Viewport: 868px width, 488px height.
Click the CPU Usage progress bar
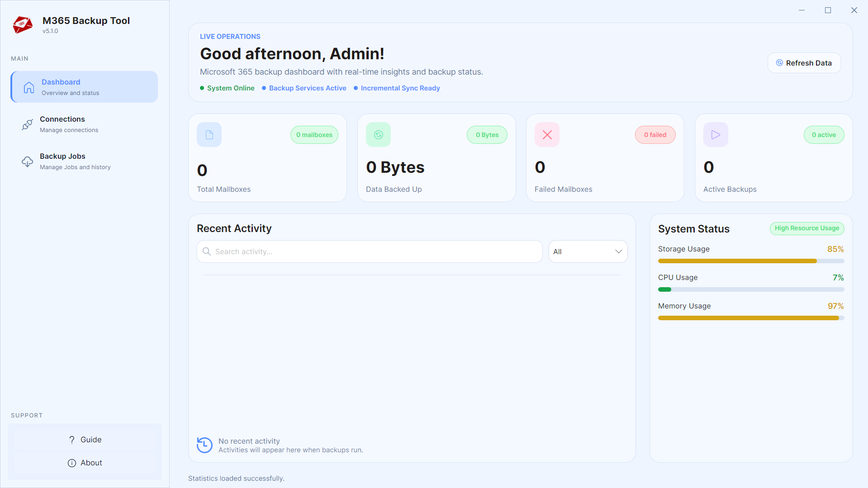(x=751, y=289)
